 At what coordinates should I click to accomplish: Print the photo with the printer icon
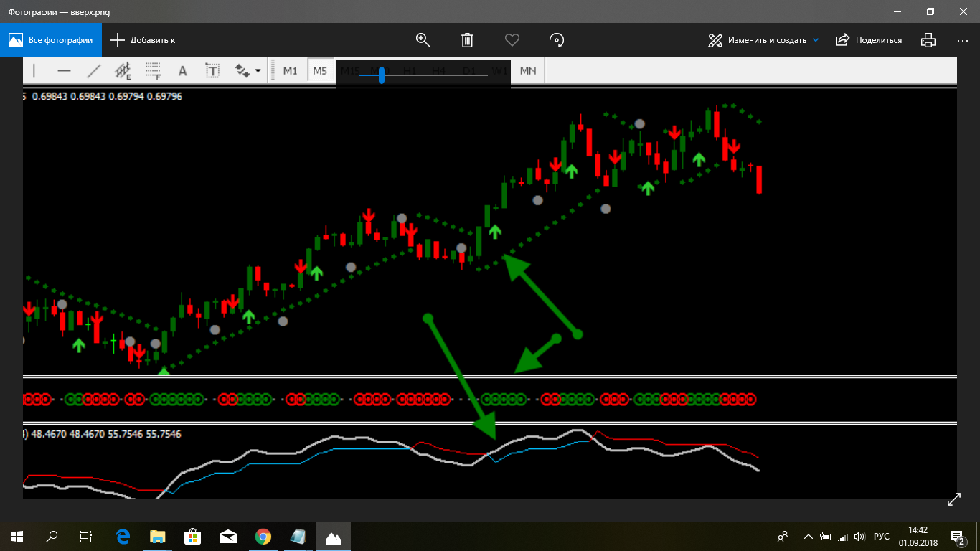click(x=928, y=40)
